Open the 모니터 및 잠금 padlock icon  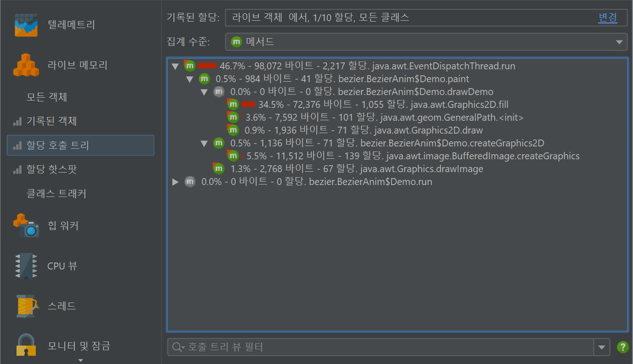[26, 345]
